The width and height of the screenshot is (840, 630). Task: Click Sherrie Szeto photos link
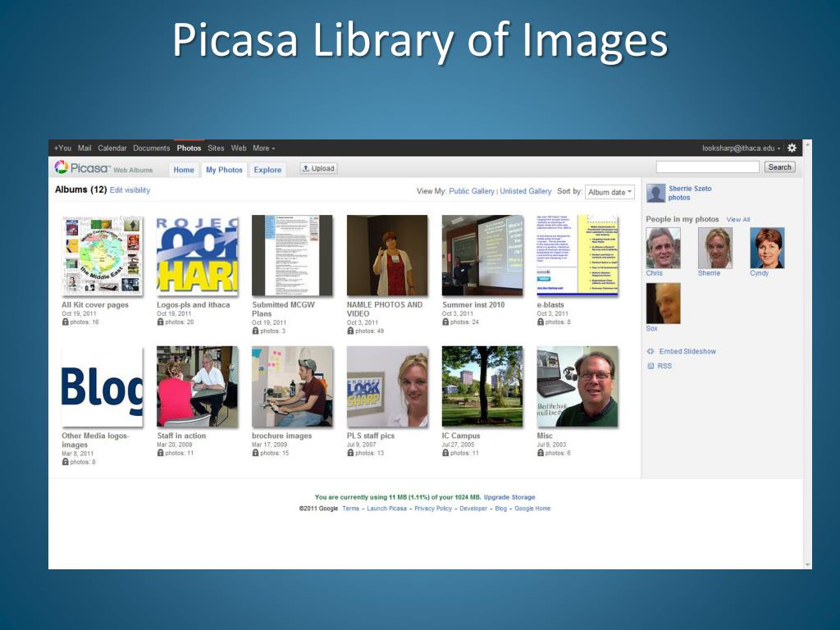click(x=690, y=193)
